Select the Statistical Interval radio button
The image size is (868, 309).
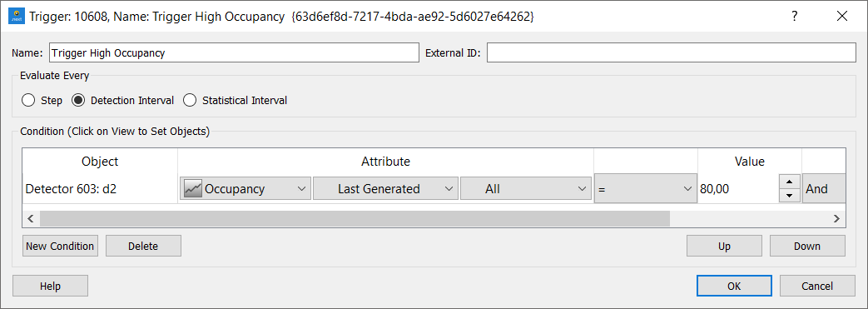click(190, 101)
